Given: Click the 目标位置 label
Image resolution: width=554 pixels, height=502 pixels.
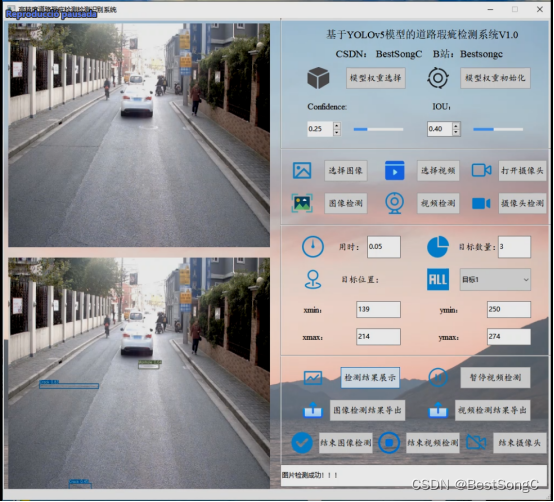Looking at the screenshot, I should tap(360, 280).
